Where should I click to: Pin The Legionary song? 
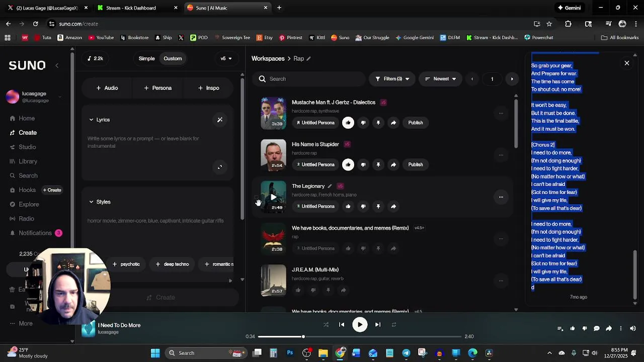point(378,206)
